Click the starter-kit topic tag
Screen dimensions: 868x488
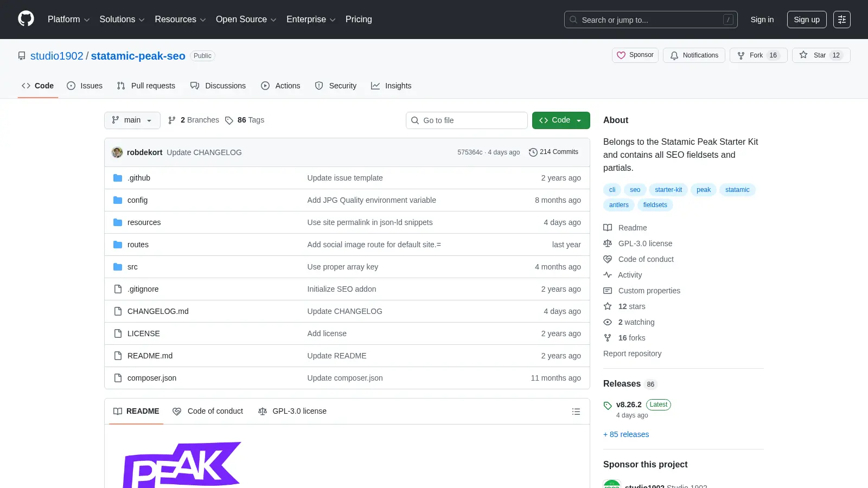[668, 190]
